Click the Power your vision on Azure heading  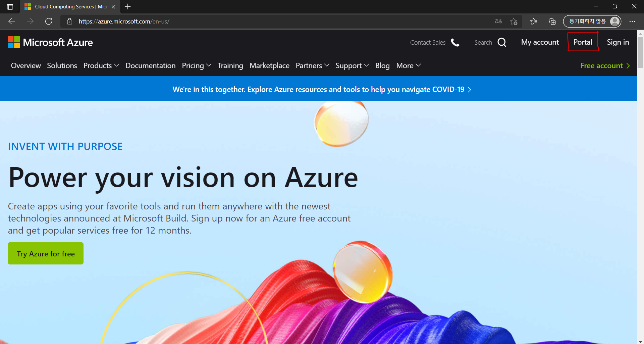tap(183, 178)
